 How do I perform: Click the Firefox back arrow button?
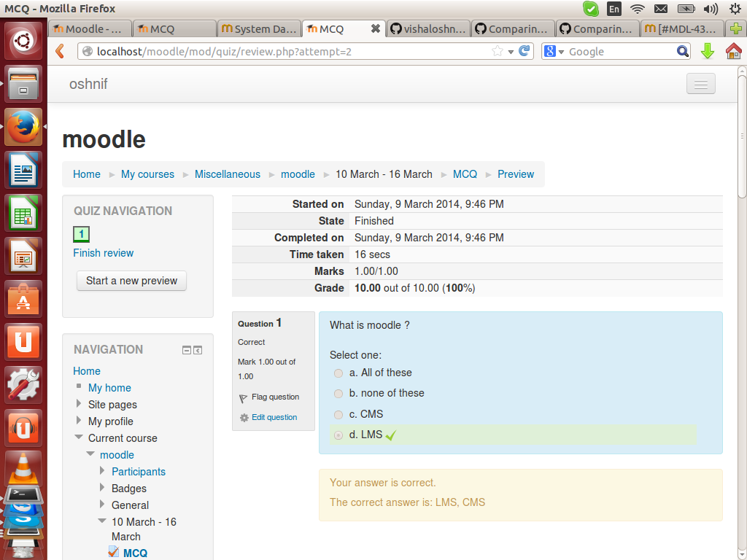click(x=60, y=51)
